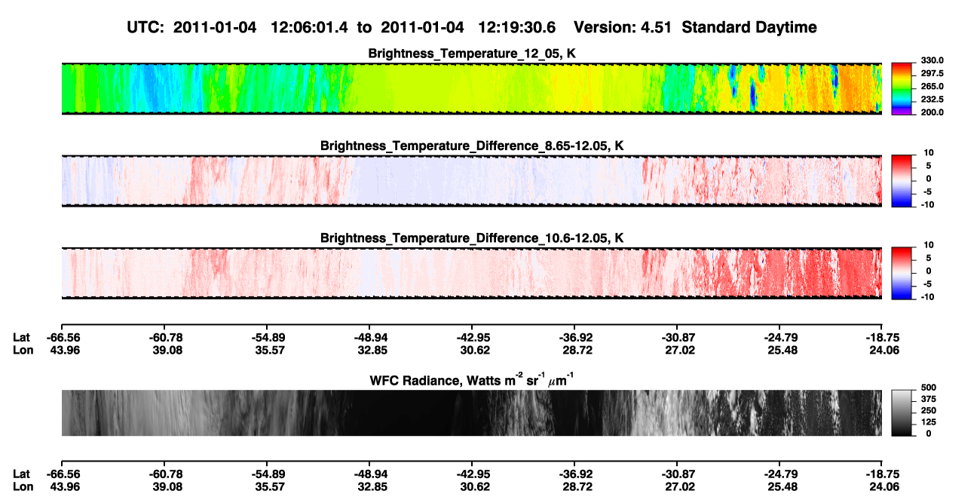
Task: Click the 375 label on the WFC colorbar
Action: [928, 399]
